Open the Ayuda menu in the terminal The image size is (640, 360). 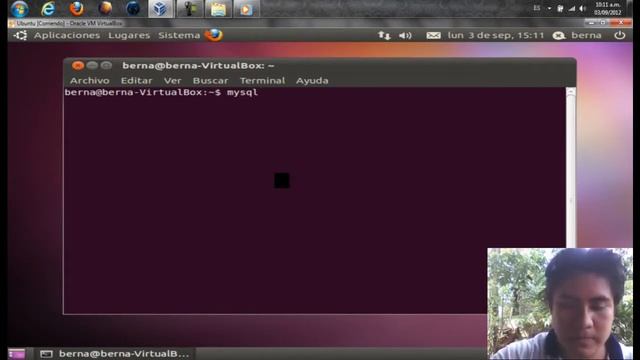coord(312,80)
